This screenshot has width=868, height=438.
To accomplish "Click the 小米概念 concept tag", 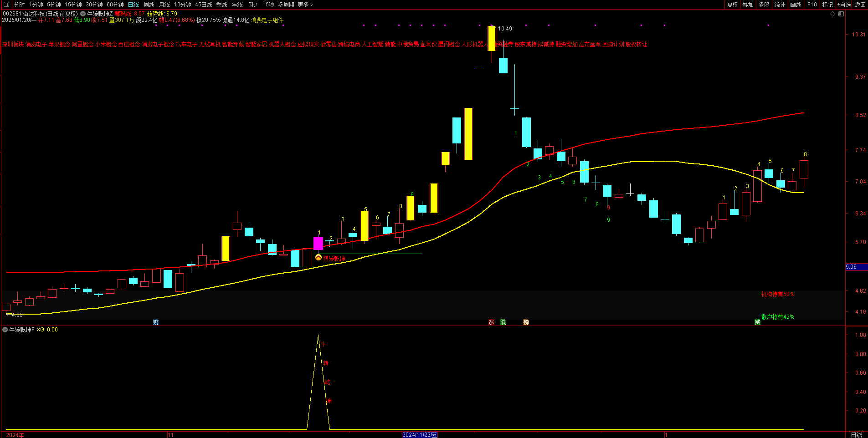I will pos(106,45).
